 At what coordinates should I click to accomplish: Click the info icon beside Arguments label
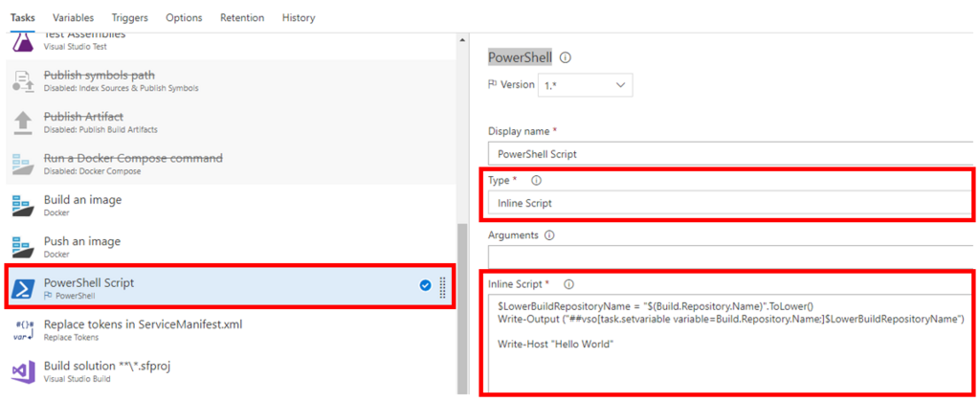(x=549, y=235)
